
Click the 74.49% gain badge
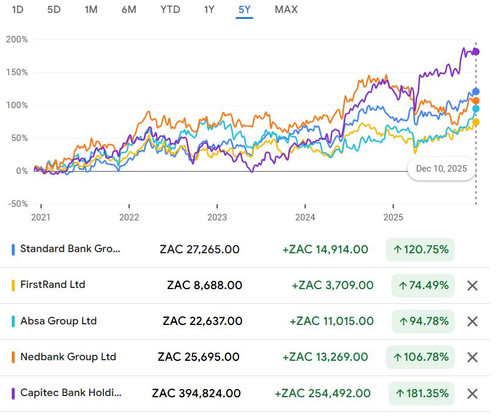point(423,286)
